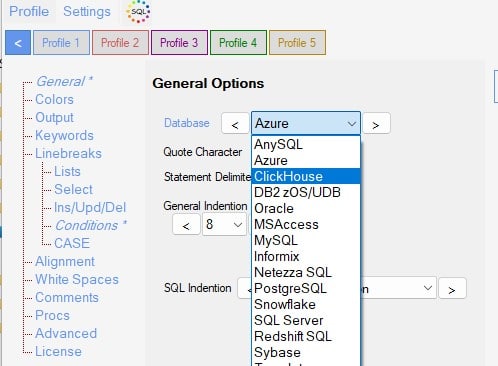The width and height of the screenshot is (498, 366).
Task: Choose Sybase from the database list
Action: pos(306,352)
